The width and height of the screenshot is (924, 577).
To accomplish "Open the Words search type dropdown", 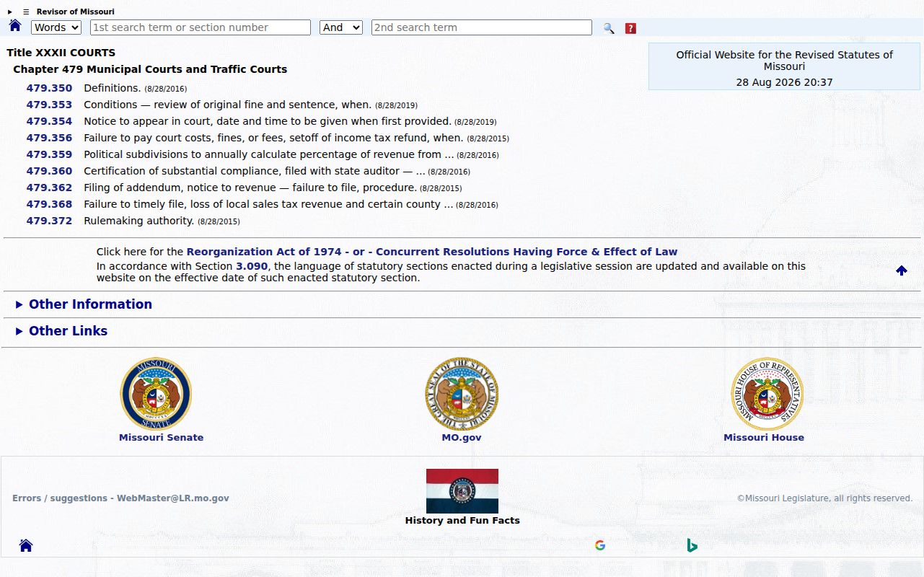I will pos(56,27).
